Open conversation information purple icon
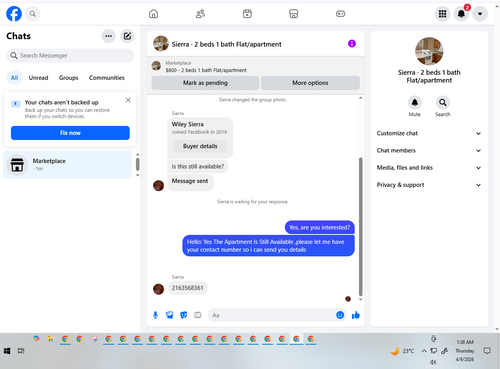 [352, 44]
